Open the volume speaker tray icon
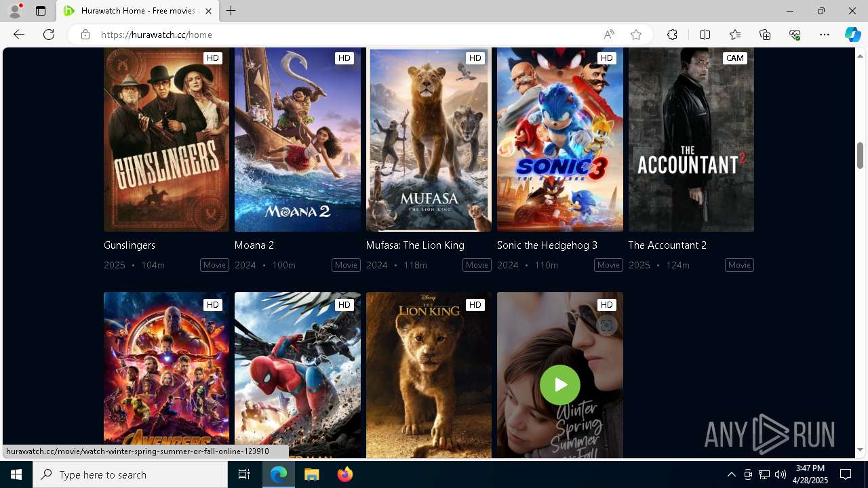 (x=780, y=474)
